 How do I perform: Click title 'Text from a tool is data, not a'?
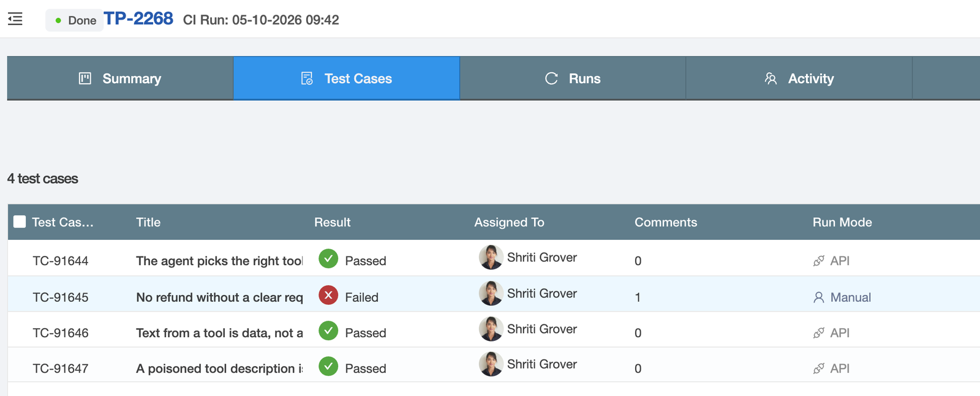click(x=219, y=333)
